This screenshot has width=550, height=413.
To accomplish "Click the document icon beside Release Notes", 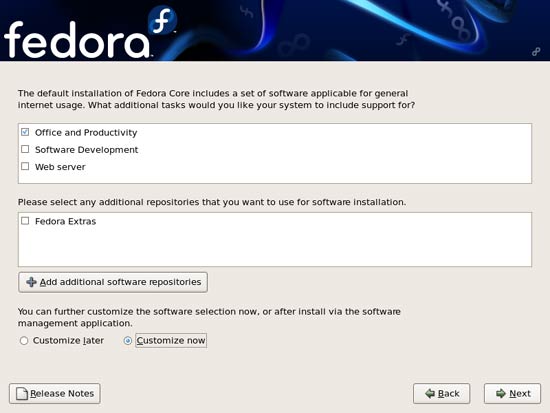I will click(22, 394).
